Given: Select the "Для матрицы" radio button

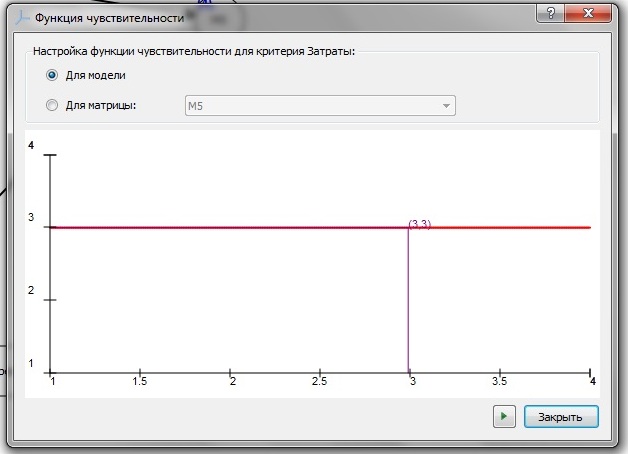Looking at the screenshot, I should point(52,105).
